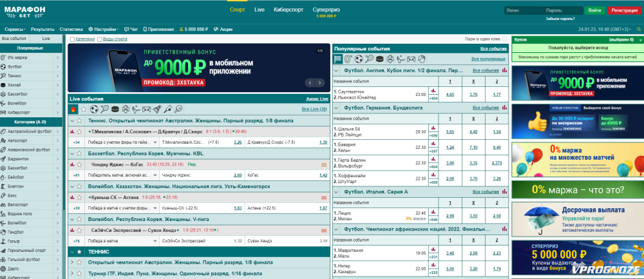Open the search magnifier icon in top bar
The height and width of the screenshot is (279, 644).
point(639,30)
